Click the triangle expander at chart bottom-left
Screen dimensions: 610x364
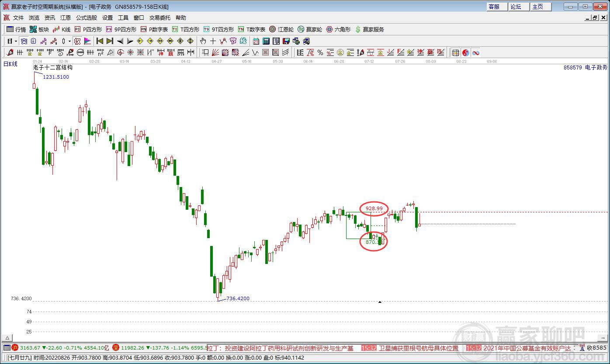coord(7,338)
